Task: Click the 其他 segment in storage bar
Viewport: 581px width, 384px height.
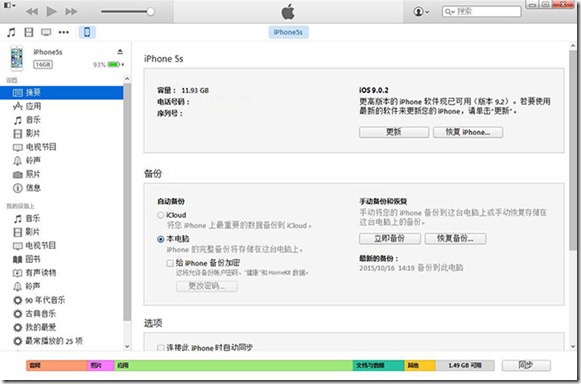Action: point(420,365)
